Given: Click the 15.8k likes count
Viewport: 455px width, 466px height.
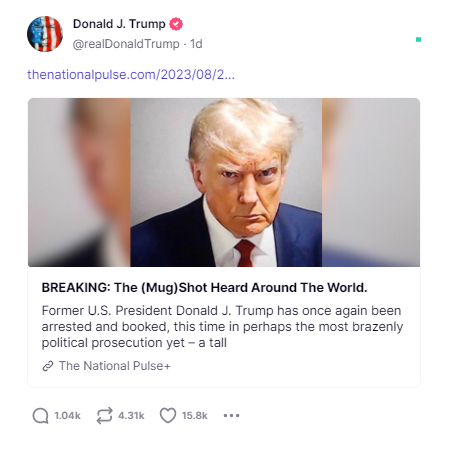Looking at the screenshot, I should click(x=195, y=416).
